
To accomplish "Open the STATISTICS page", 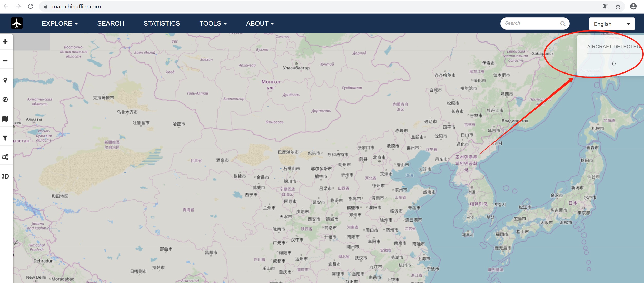I will (162, 24).
